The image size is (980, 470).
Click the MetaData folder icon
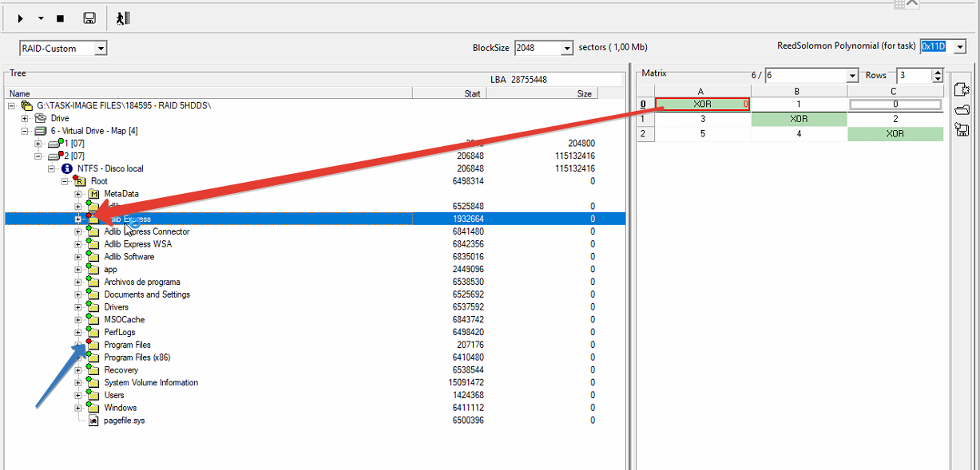[x=93, y=194]
